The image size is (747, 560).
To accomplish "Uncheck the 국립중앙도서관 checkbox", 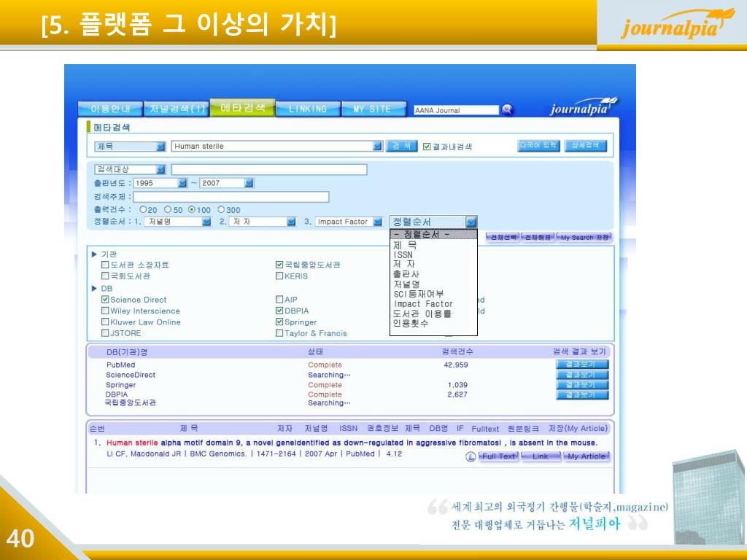I will coord(279,265).
